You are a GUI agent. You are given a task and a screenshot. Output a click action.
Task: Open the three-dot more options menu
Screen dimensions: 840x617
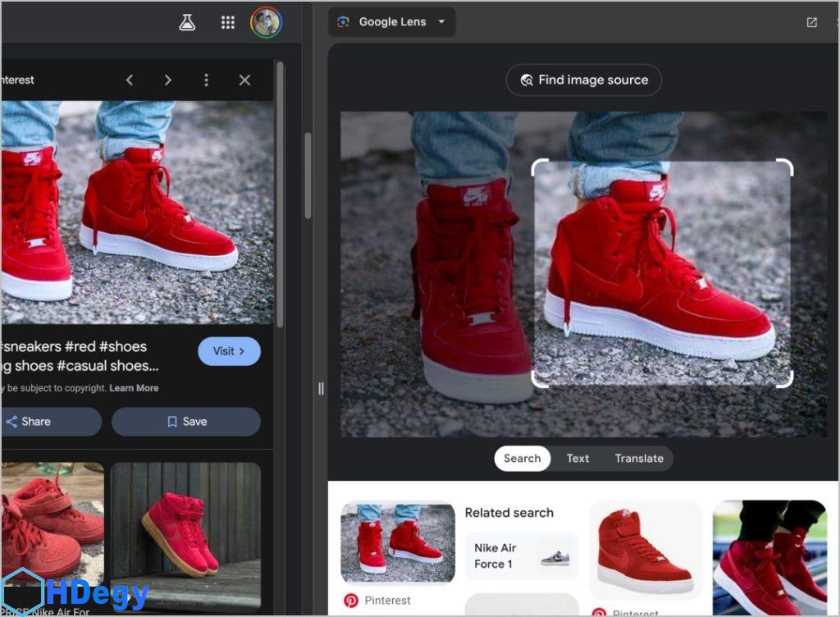(x=206, y=80)
